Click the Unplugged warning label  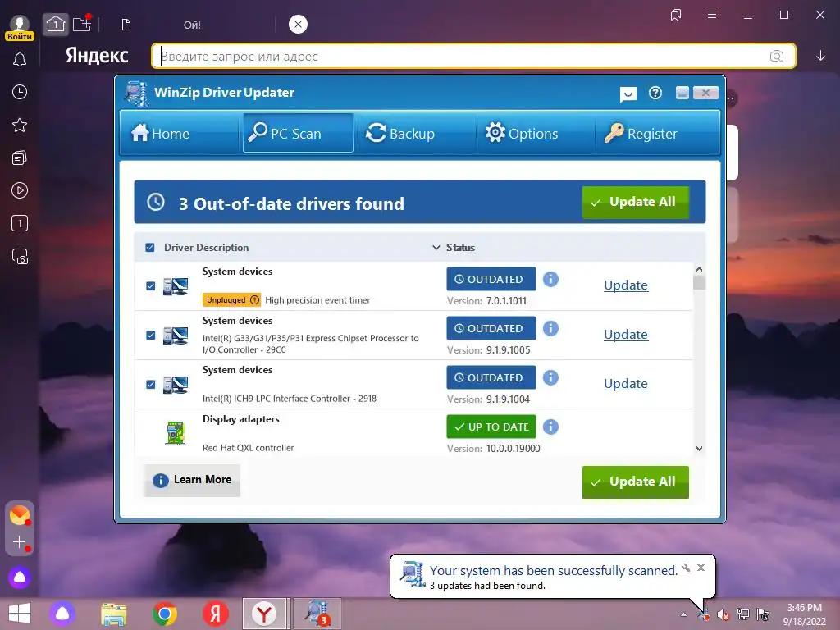pyautogui.click(x=231, y=300)
